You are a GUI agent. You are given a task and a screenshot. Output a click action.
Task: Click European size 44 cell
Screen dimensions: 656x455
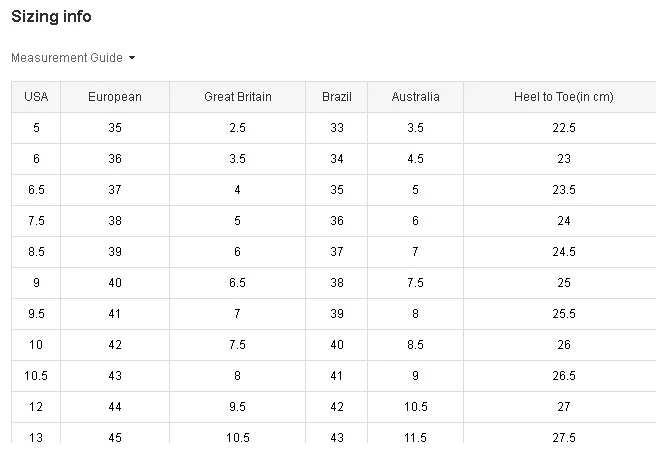tap(115, 407)
